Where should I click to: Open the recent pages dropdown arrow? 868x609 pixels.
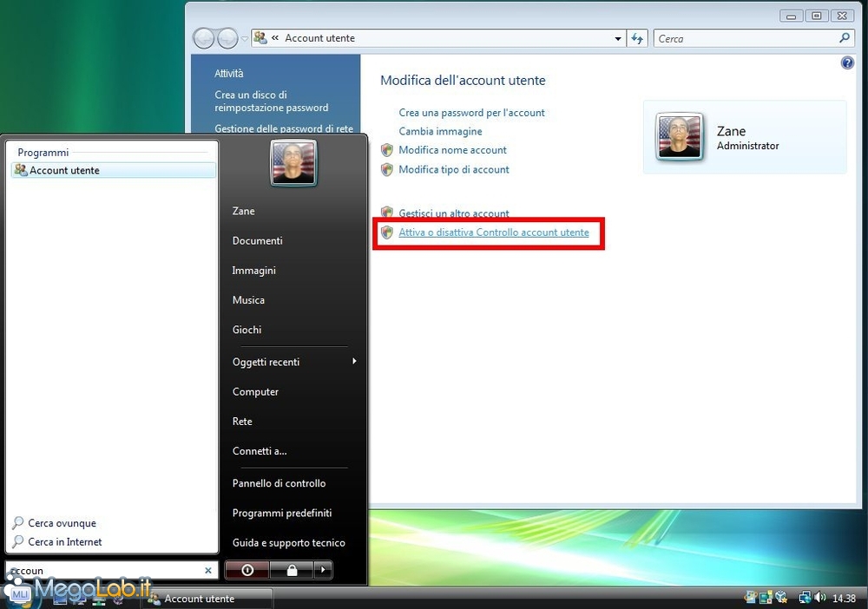point(245,39)
